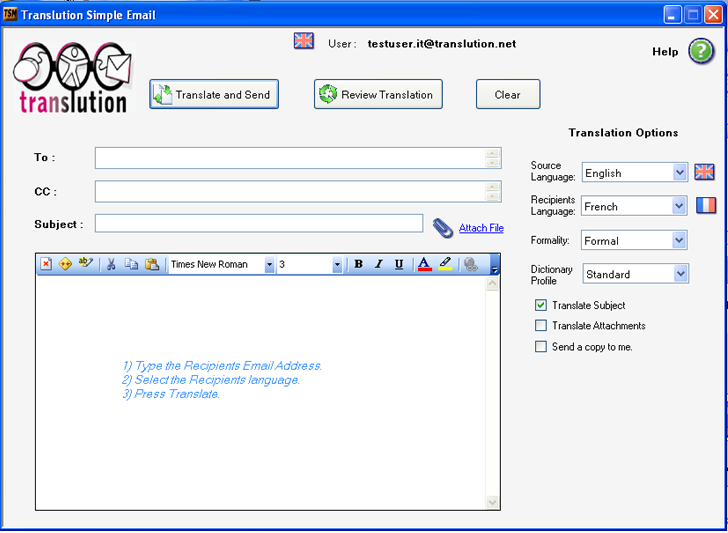Image resolution: width=728 pixels, height=533 pixels.
Task: Open the font size dropdown showing 3
Action: [337, 265]
